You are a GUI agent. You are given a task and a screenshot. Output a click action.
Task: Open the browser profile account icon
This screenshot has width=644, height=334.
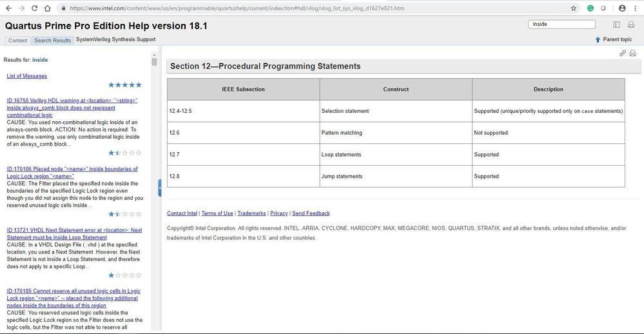[x=622, y=8]
